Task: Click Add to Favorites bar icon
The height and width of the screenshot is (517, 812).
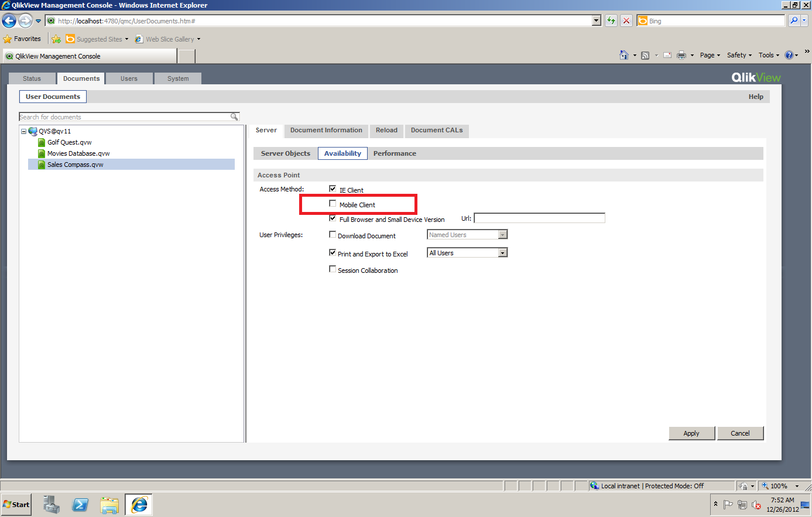Action: click(x=56, y=39)
